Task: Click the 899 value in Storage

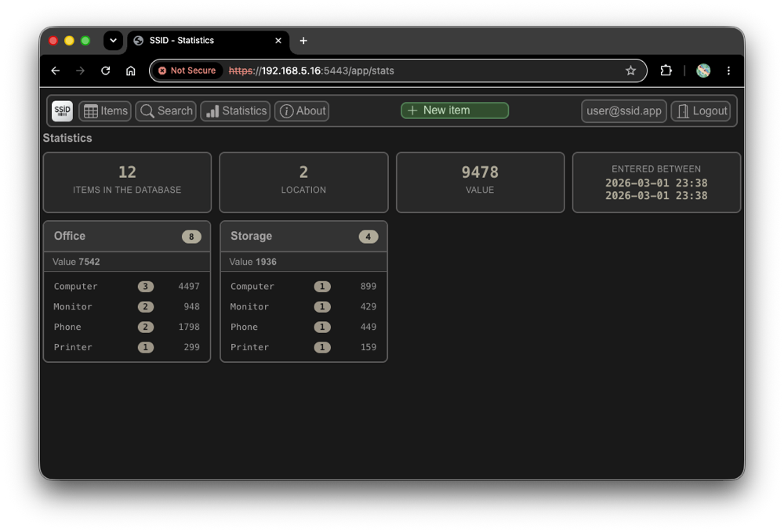Action: pyautogui.click(x=368, y=286)
